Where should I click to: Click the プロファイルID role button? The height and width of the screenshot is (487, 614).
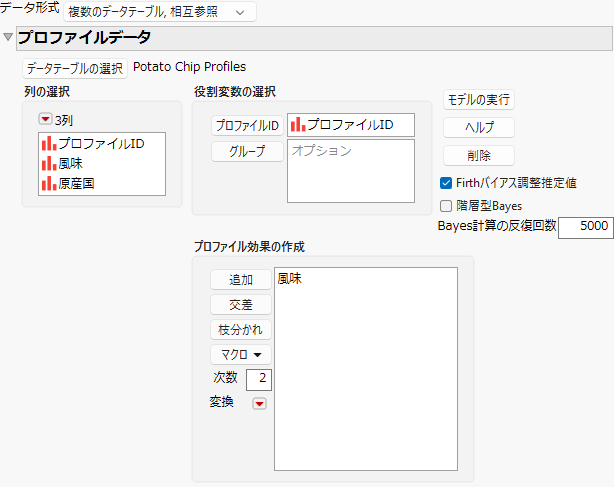pos(247,125)
